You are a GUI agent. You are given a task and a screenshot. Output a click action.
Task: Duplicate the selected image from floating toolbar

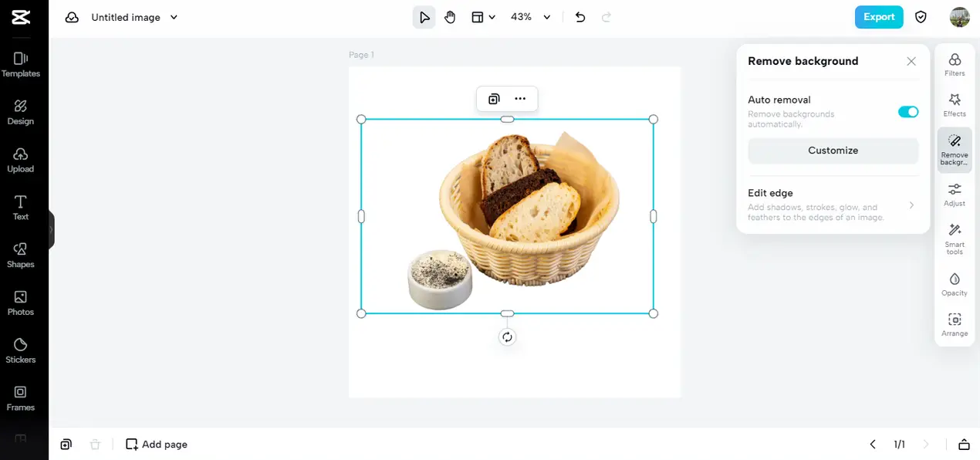(x=494, y=99)
